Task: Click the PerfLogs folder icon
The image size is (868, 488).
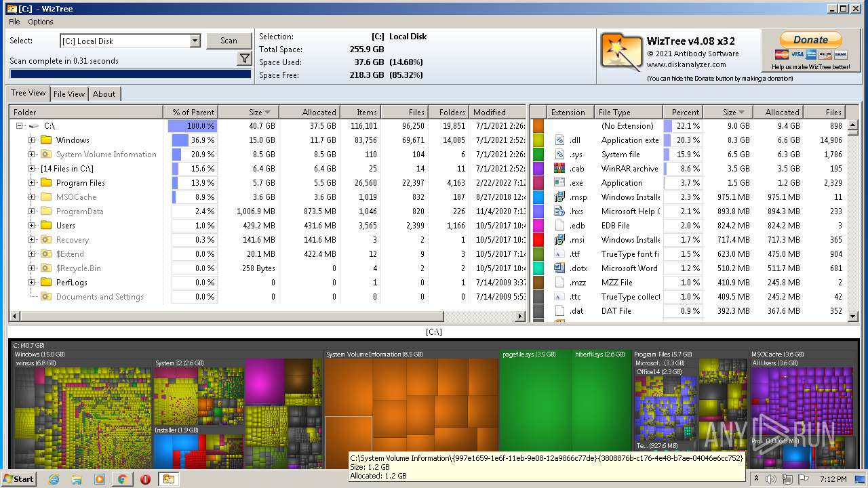Action: [x=46, y=283]
